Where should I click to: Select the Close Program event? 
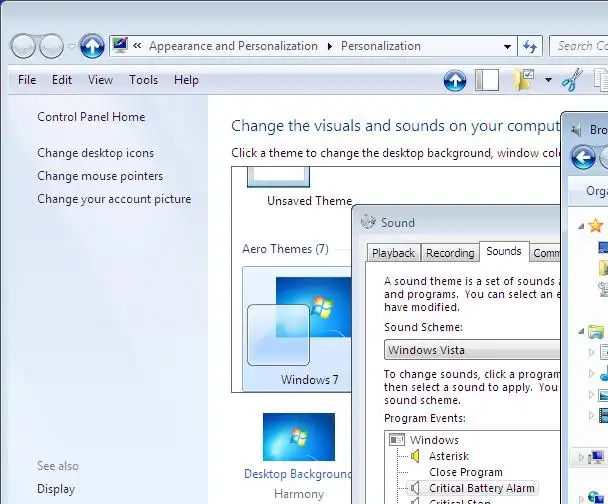(466, 472)
